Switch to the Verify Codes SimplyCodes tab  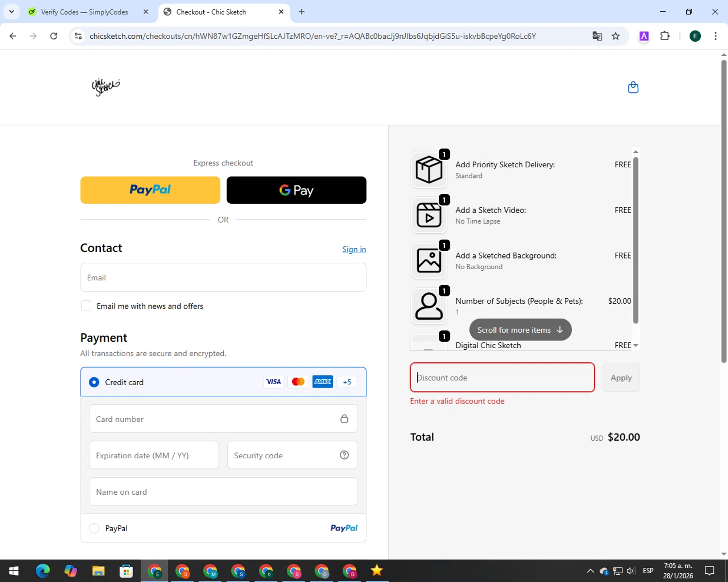(84, 12)
